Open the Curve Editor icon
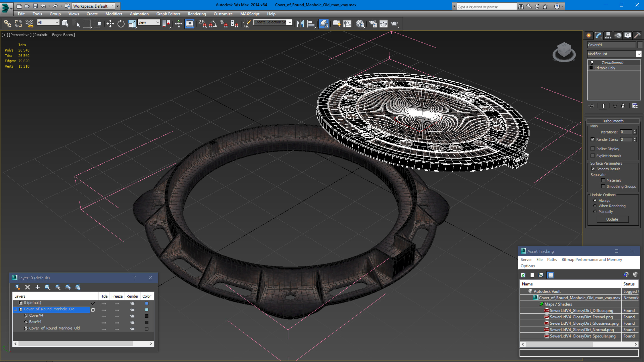This screenshot has height=362, width=644. [347, 24]
